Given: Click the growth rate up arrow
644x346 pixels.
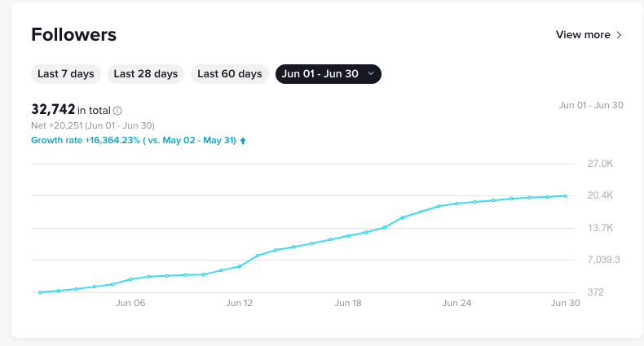Looking at the screenshot, I should (243, 140).
